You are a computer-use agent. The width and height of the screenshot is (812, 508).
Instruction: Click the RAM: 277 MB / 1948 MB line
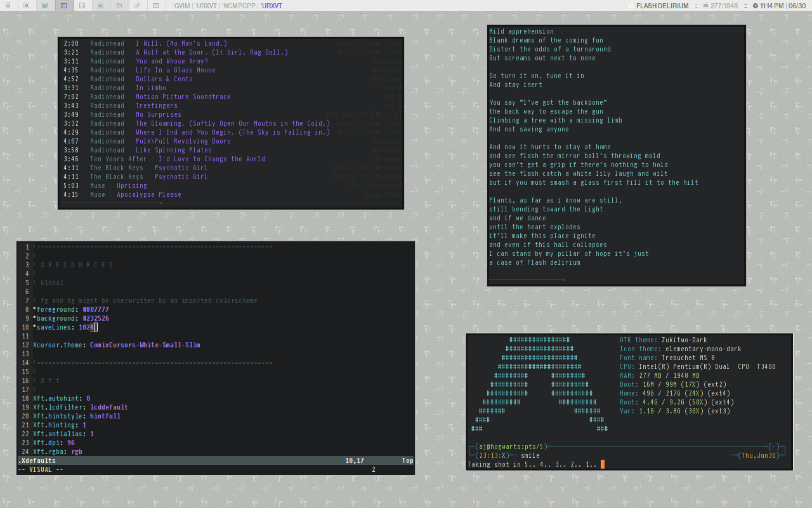(660, 375)
